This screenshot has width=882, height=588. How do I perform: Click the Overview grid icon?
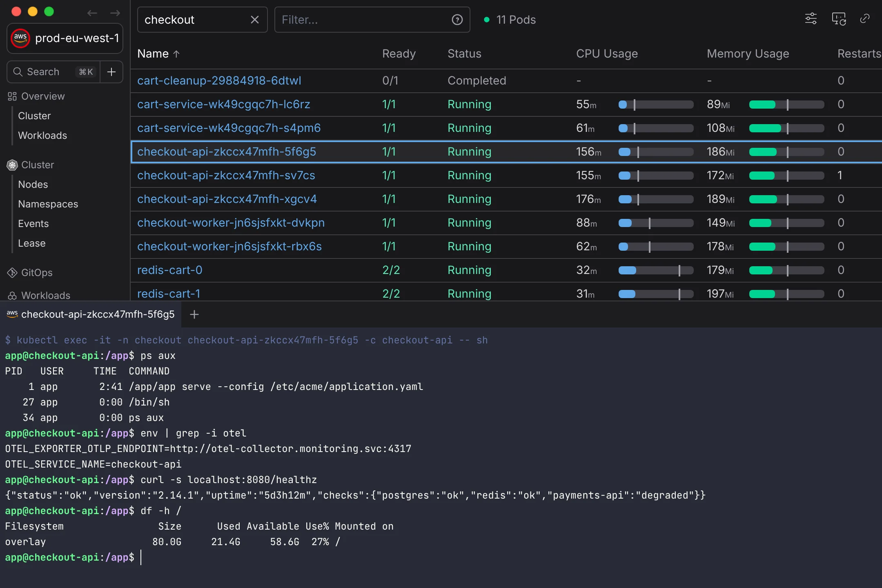coord(12,96)
